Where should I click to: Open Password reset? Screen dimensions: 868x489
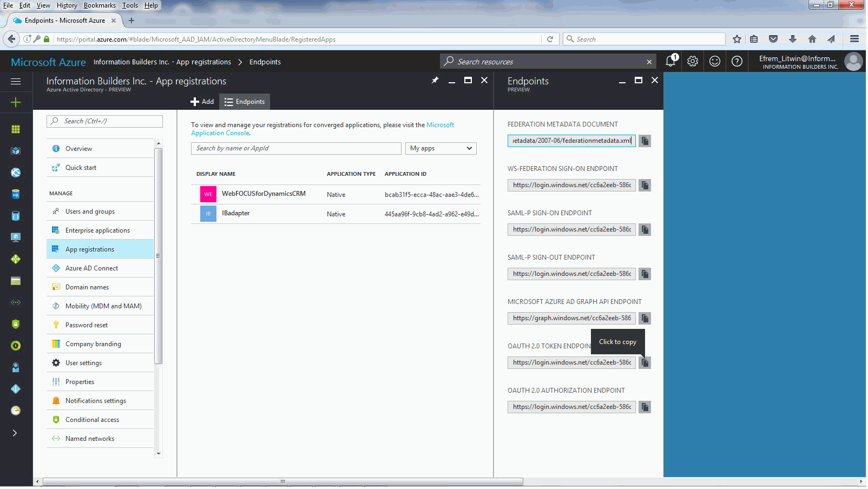100,325
